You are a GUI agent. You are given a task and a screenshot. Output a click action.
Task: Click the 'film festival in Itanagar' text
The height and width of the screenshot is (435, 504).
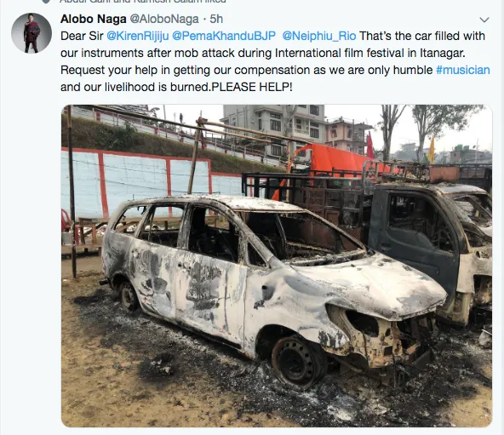(398, 53)
